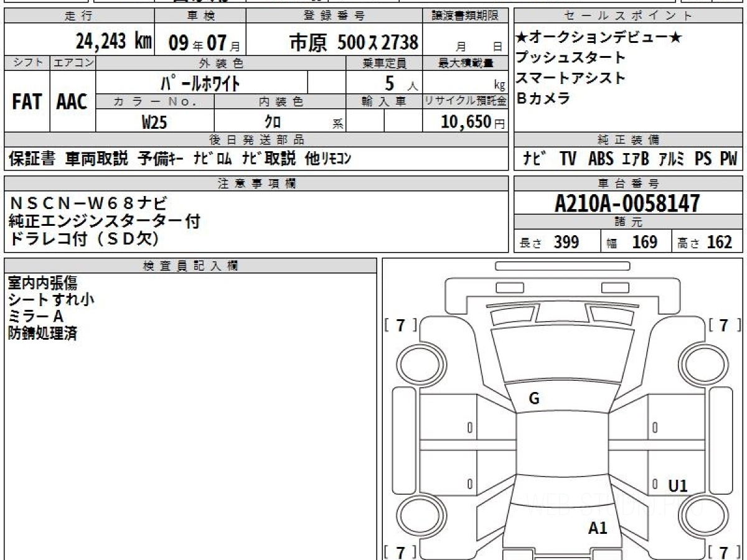Click the スマートアシスト sales point text
This screenshot has width=747, height=560.
570,78
